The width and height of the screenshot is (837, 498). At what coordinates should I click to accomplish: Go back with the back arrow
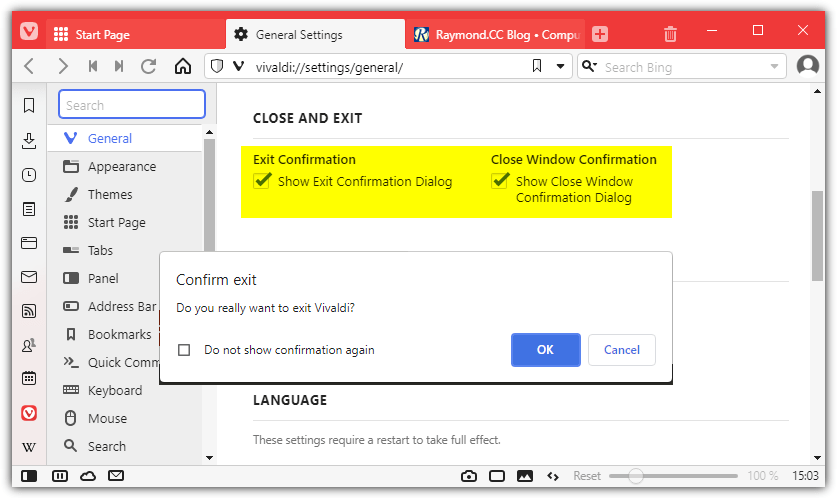[29, 67]
